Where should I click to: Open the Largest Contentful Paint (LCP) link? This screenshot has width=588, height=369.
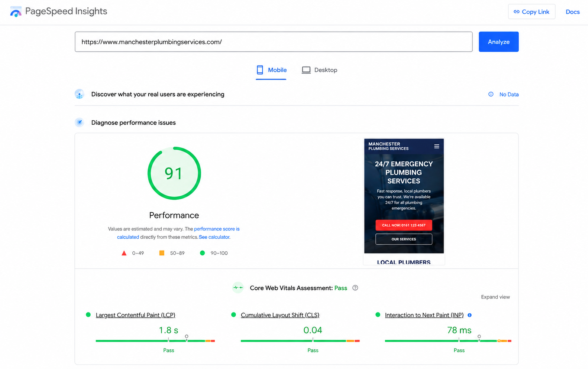tap(135, 315)
